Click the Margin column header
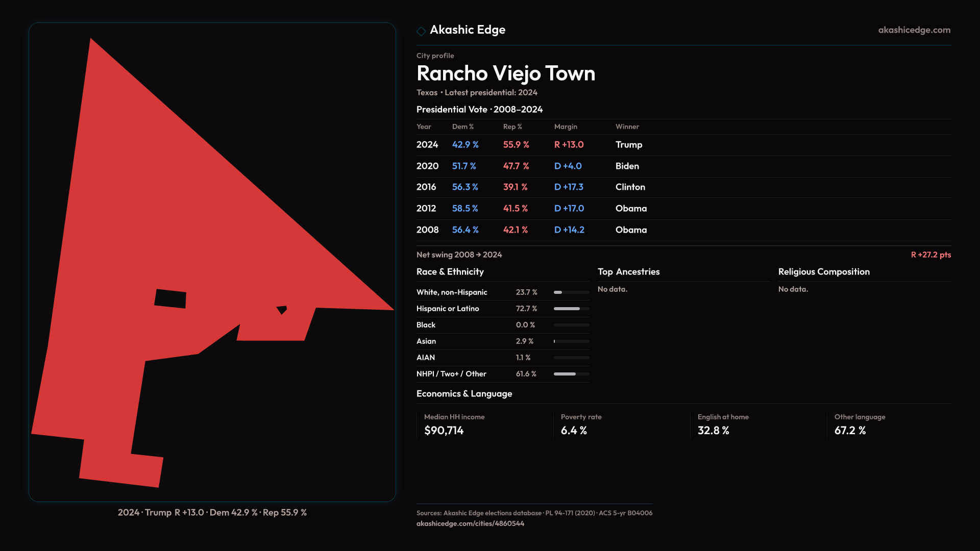Screen dimensions: 980x551 pos(566,127)
